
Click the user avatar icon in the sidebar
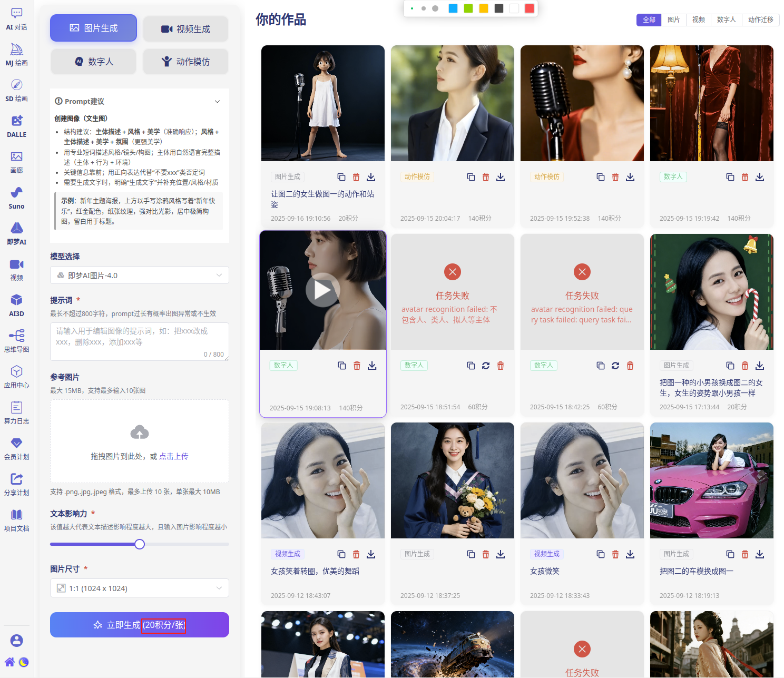tap(17, 640)
